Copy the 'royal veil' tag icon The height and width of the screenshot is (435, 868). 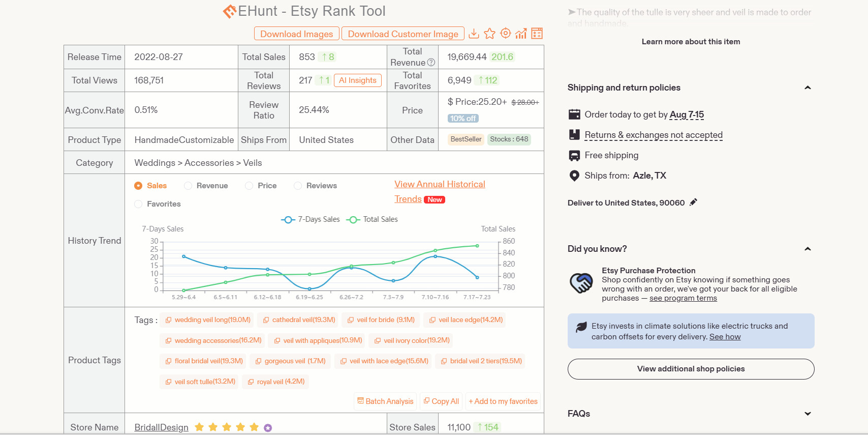251,382
